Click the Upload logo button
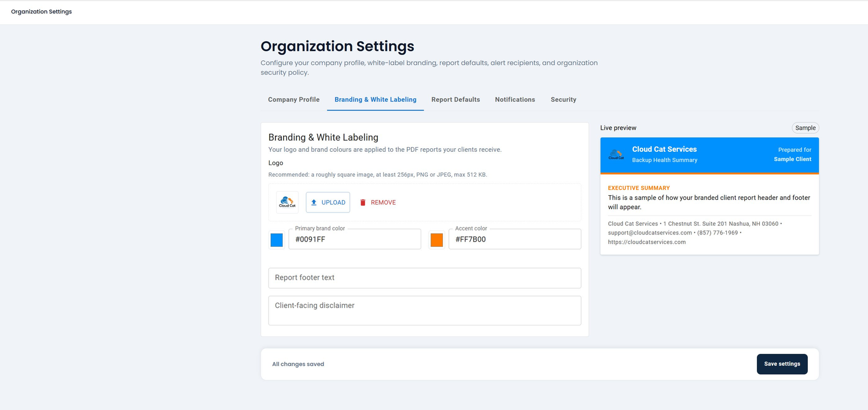This screenshot has height=410, width=868. pos(328,203)
